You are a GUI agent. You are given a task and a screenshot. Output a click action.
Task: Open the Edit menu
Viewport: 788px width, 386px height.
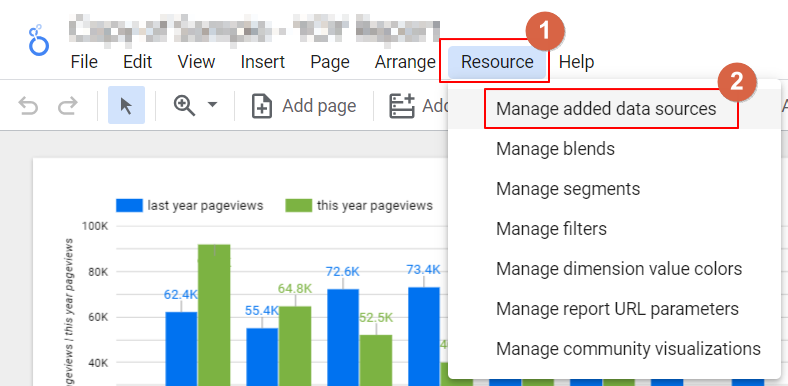click(x=138, y=62)
